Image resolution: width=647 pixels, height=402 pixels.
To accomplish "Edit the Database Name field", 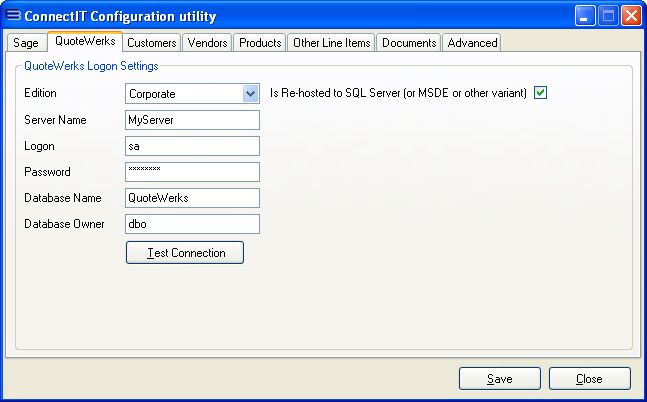I will point(192,198).
